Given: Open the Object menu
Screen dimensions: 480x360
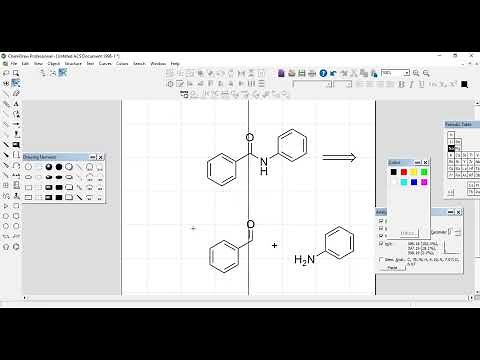Looking at the screenshot, I should pos(54,63).
